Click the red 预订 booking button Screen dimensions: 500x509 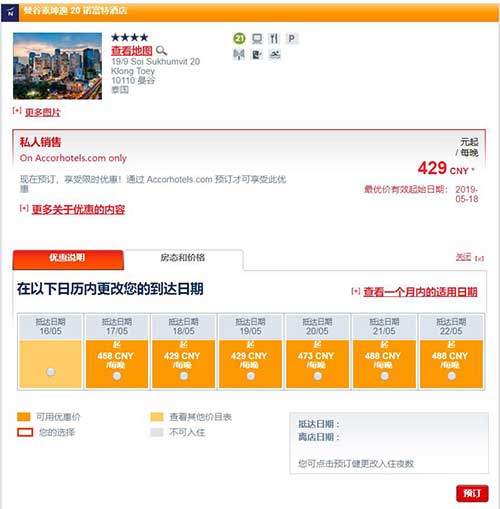472,493
